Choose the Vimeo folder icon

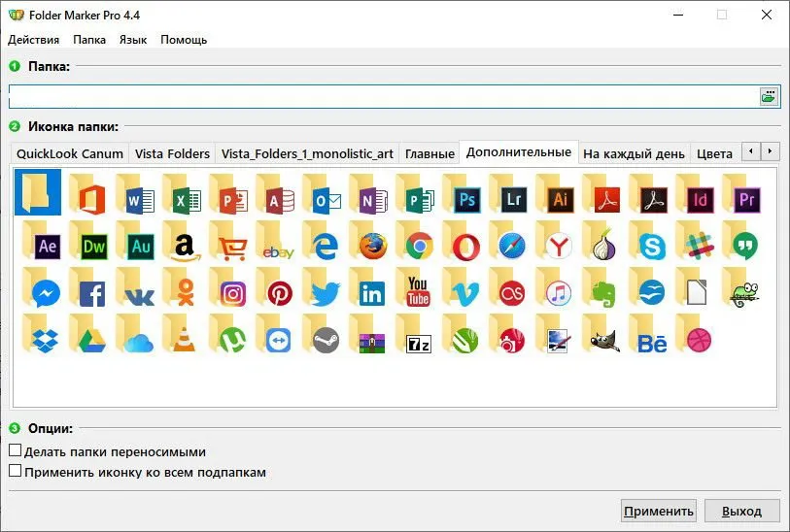tap(463, 288)
